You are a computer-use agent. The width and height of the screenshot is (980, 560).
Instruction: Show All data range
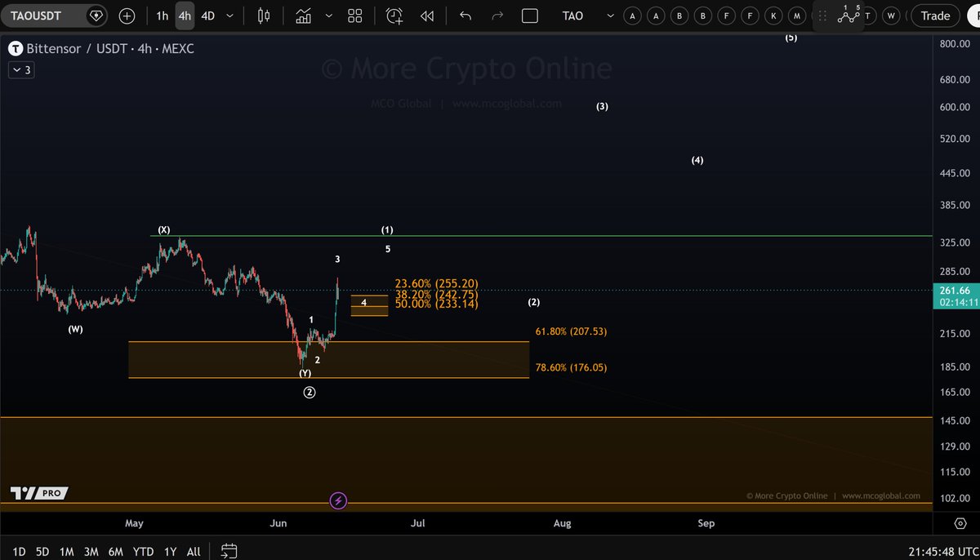[x=194, y=551]
